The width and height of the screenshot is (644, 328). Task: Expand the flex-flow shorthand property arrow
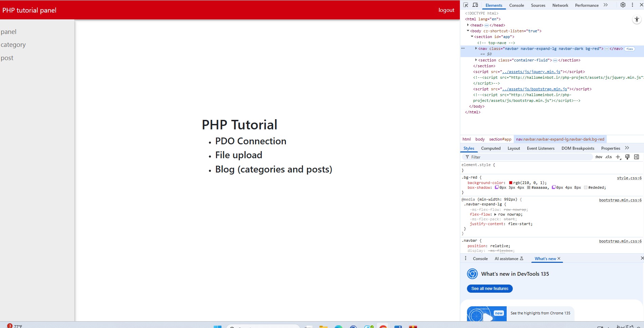[495, 214]
